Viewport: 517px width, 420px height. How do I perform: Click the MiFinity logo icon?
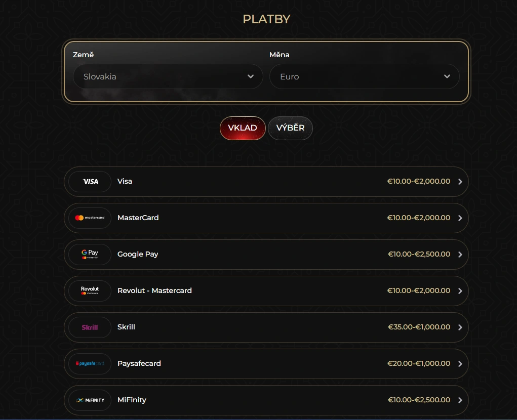(90, 400)
